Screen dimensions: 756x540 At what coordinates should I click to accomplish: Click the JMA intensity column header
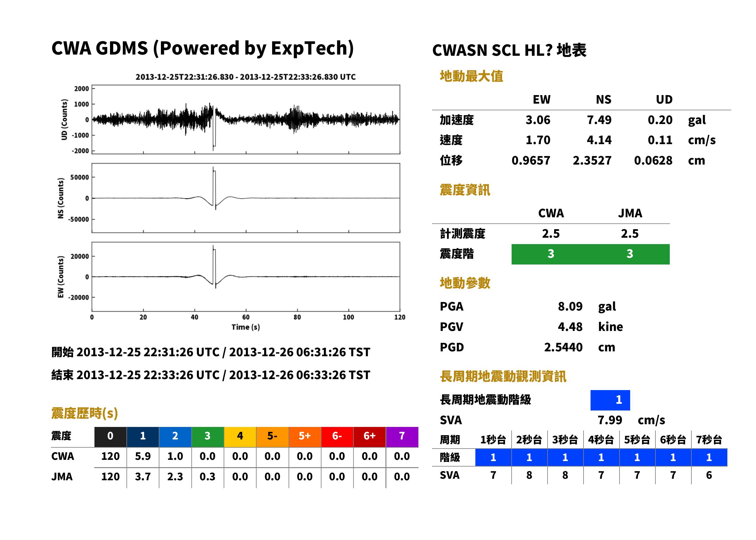(630, 213)
